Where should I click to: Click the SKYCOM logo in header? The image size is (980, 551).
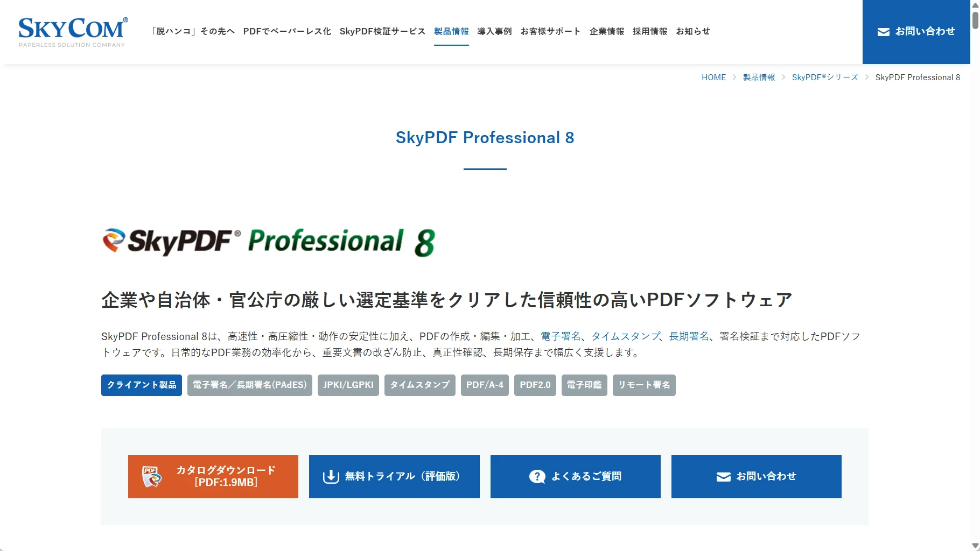[73, 32]
